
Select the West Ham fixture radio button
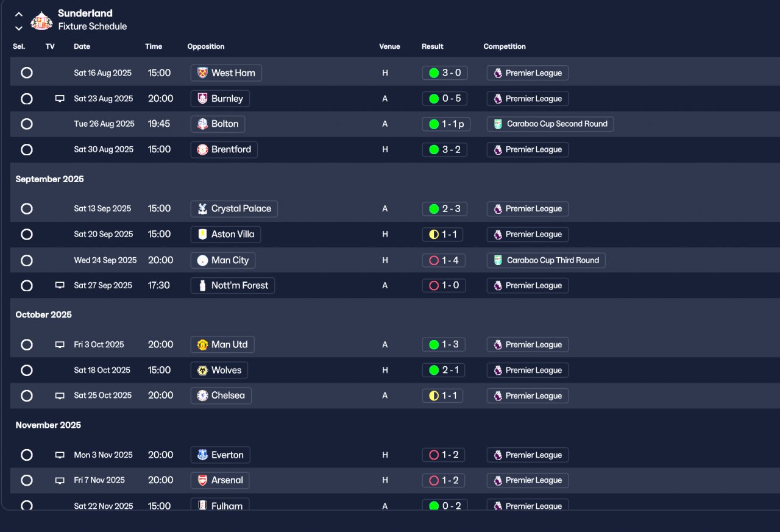(x=27, y=73)
